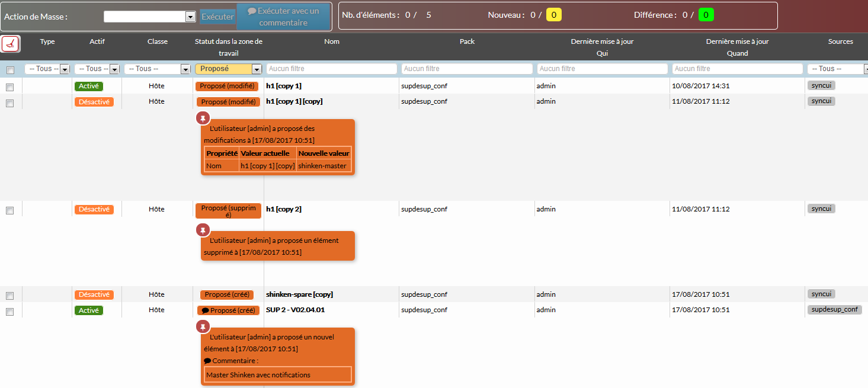Check the box for h1 [copy 1] row
The image size is (868, 388).
[9, 87]
